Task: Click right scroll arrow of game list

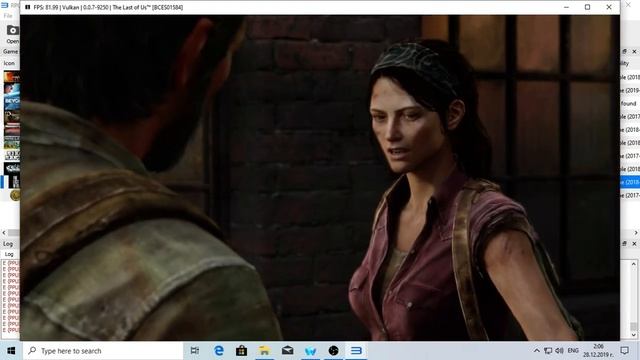Action: point(636,232)
